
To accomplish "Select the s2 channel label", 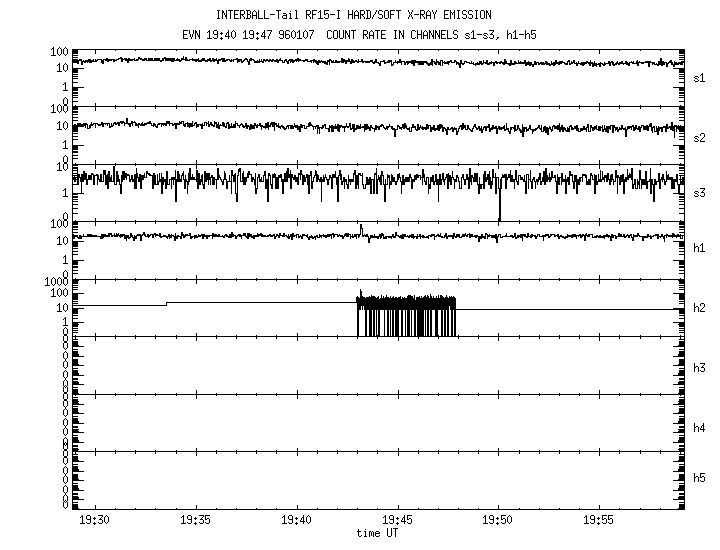I will [699, 137].
